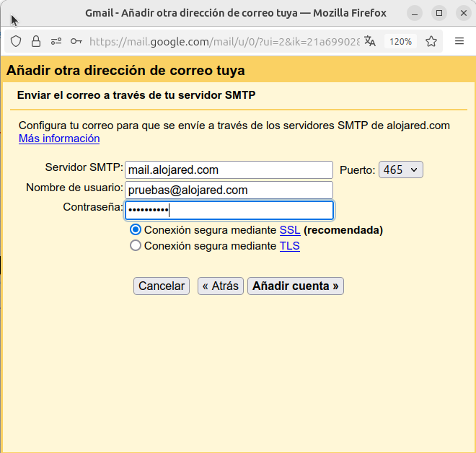Image resolution: width=476 pixels, height=453 pixels.
Task: Open site permissions icon in address bar
Action: pos(56,41)
